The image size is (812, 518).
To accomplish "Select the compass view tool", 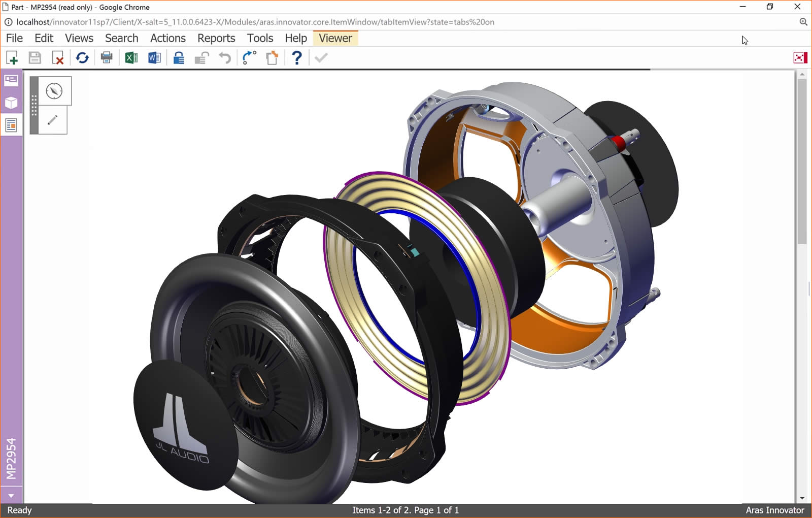I will coord(54,91).
